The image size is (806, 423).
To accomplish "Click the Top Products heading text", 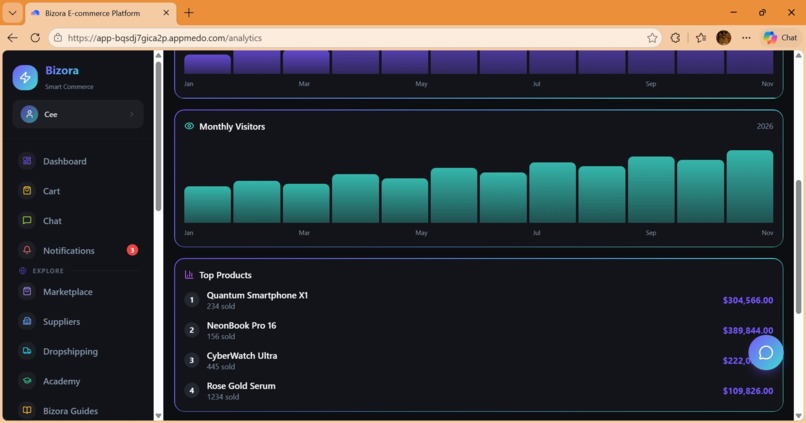I will [225, 275].
